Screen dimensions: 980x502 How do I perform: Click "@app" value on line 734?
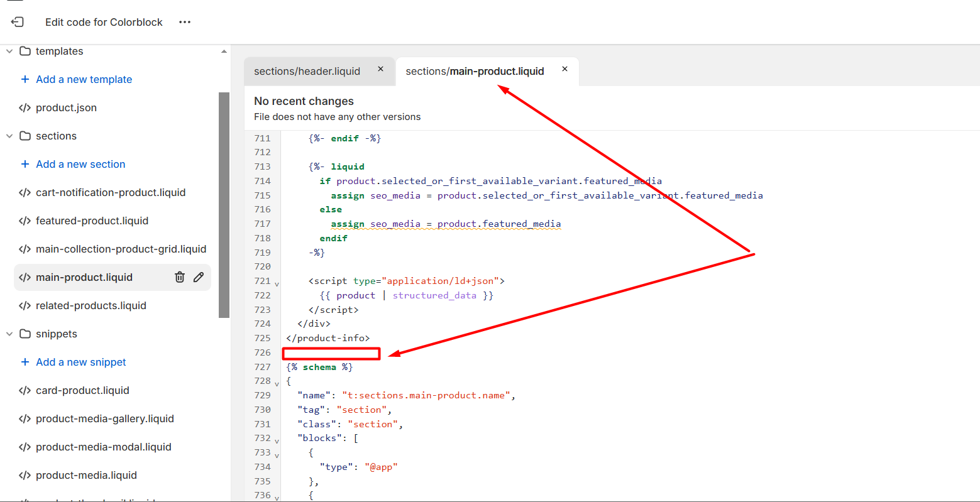tap(381, 467)
